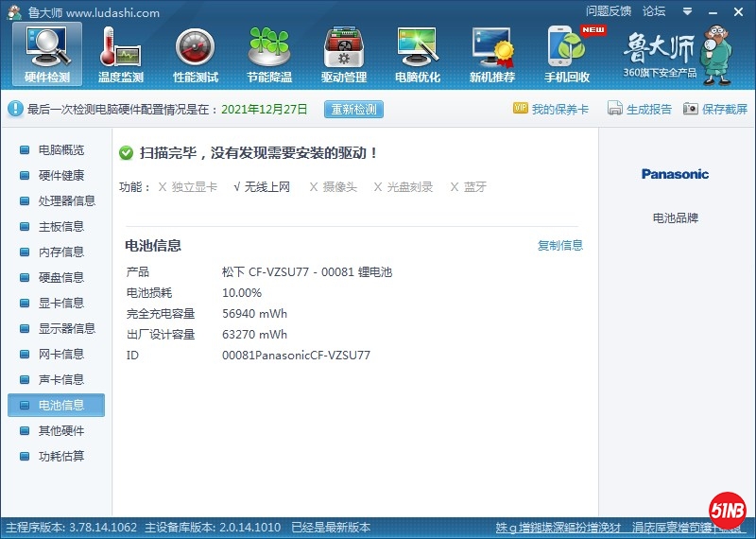Click the Panasonic battery brand logo
The width and height of the screenshot is (756, 539).
click(675, 174)
